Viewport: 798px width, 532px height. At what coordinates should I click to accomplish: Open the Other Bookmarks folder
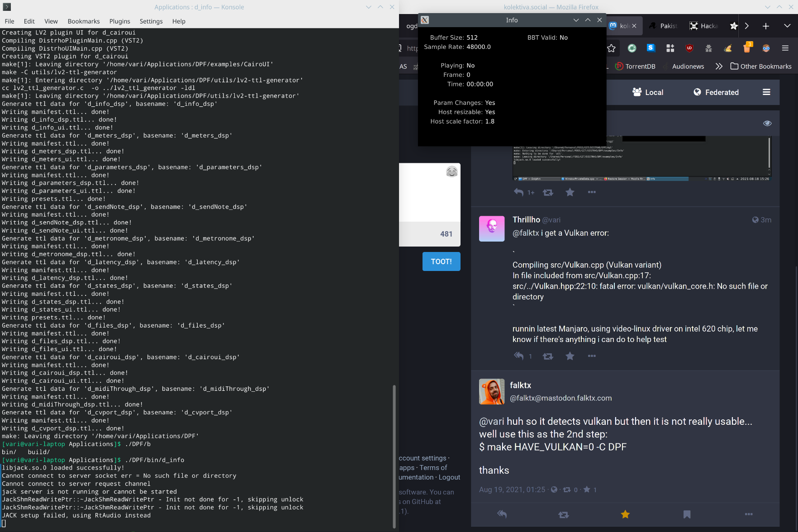point(761,66)
